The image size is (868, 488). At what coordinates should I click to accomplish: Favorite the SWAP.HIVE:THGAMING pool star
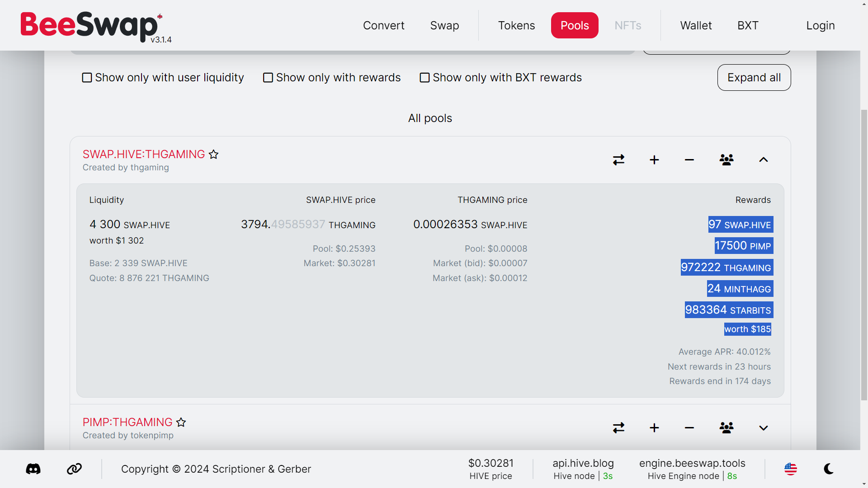click(x=214, y=155)
